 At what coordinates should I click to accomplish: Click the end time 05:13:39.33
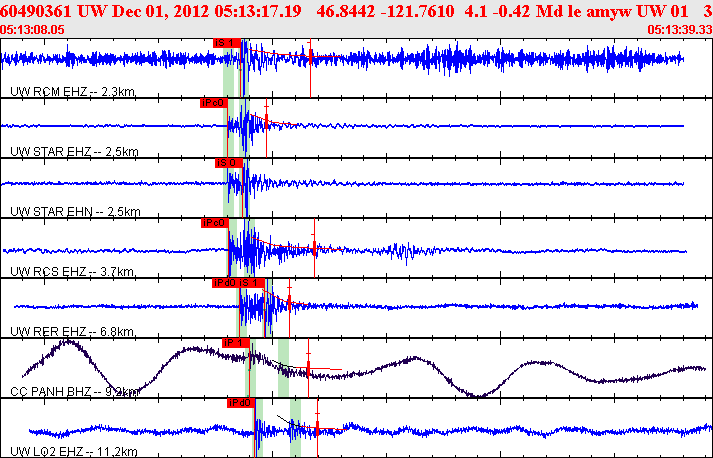(680, 30)
